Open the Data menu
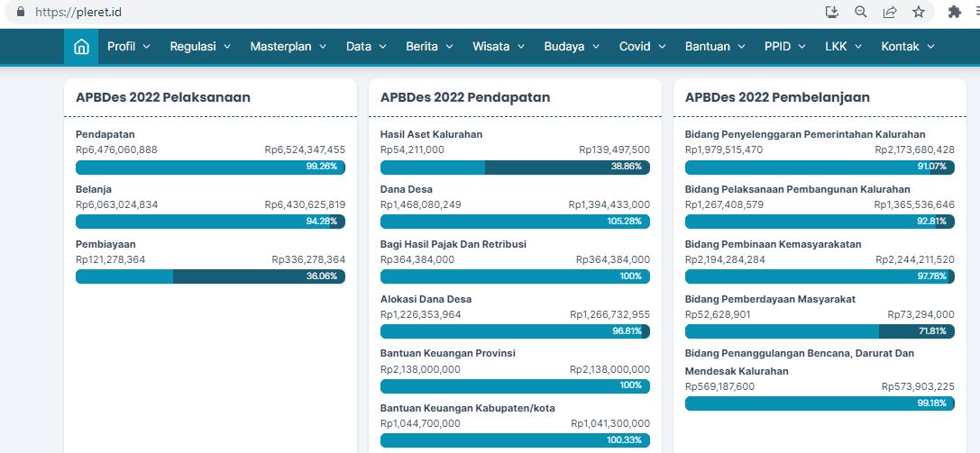980x453 pixels. click(366, 47)
